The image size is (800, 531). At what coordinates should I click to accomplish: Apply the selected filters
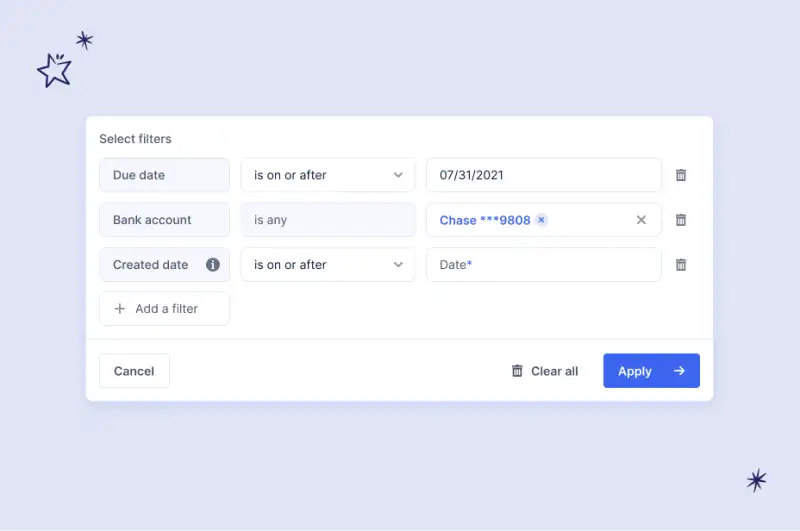click(651, 371)
